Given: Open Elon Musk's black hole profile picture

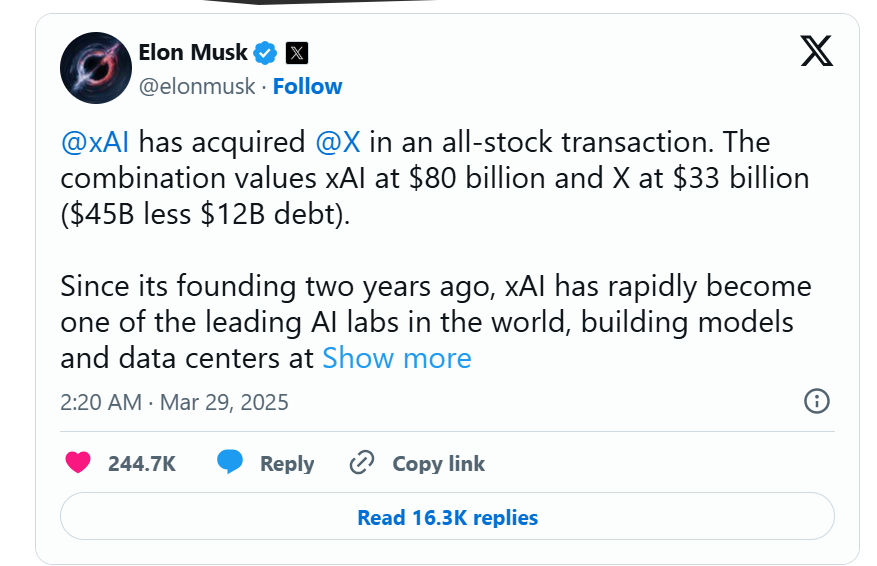Looking at the screenshot, I should pos(96,68).
